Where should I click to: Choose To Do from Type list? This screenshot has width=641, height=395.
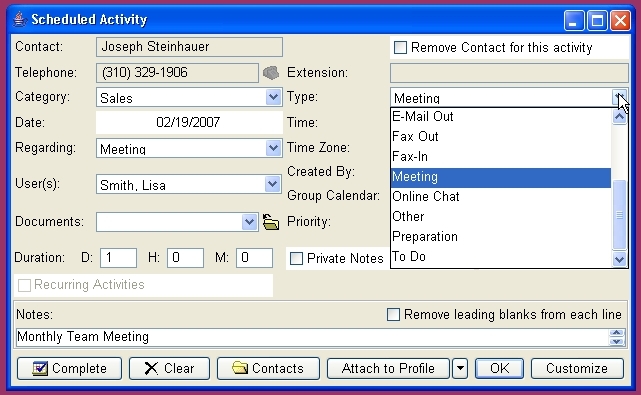tap(501, 257)
